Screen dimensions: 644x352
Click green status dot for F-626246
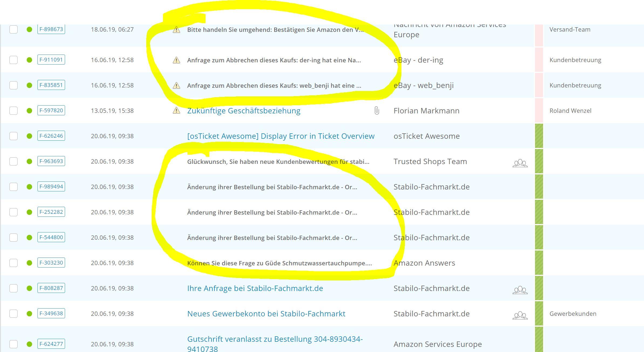(x=29, y=136)
